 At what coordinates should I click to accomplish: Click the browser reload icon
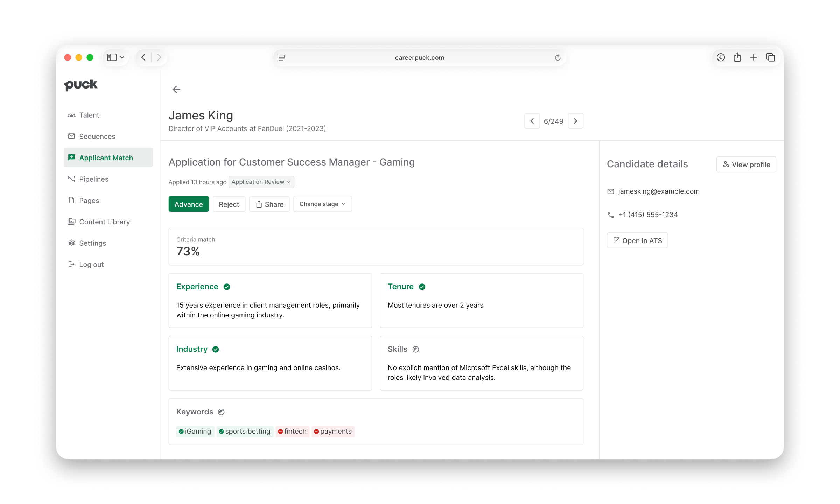(558, 57)
